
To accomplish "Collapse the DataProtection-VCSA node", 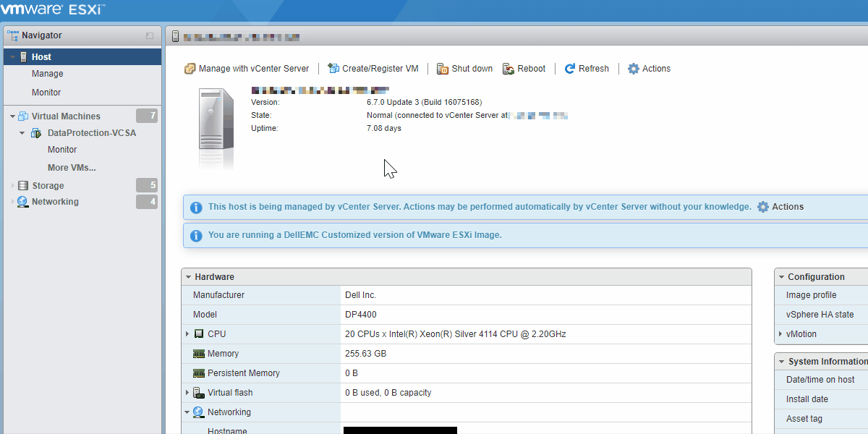I will coord(22,133).
